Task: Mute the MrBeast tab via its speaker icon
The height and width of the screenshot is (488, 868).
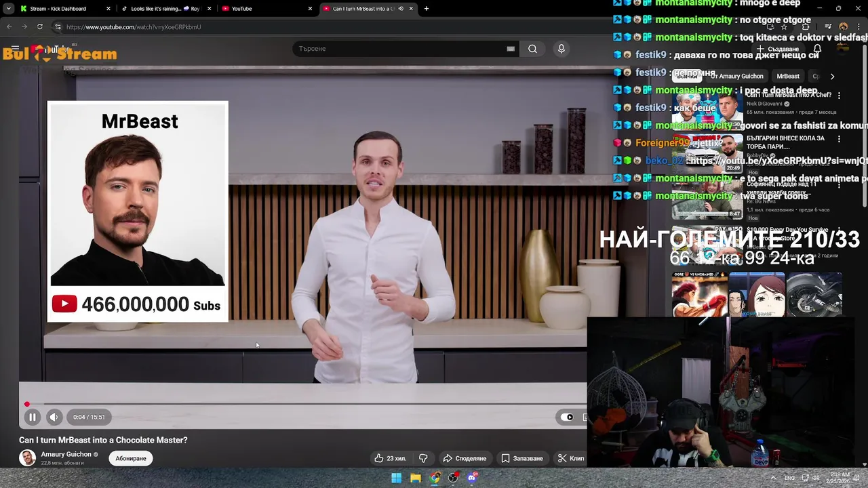Action: click(x=401, y=9)
